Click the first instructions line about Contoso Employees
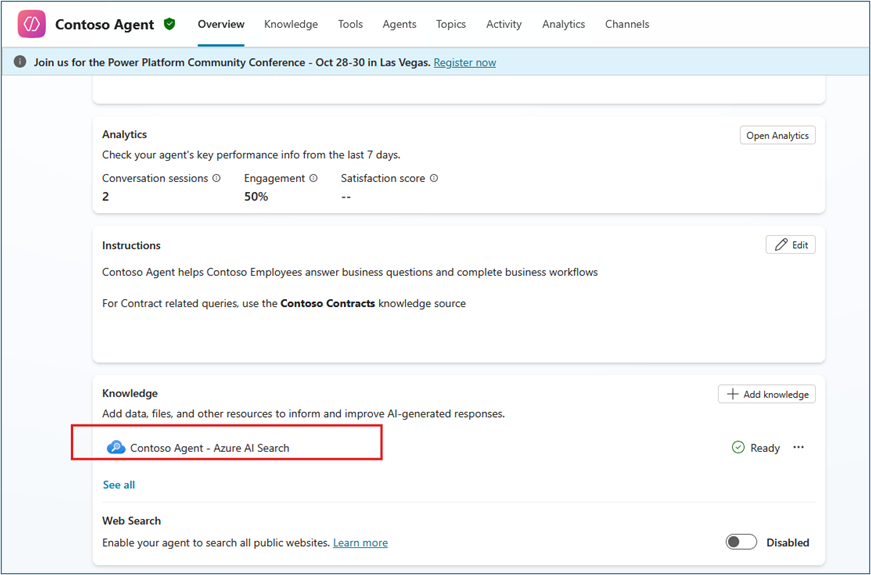871x575 pixels. point(350,272)
